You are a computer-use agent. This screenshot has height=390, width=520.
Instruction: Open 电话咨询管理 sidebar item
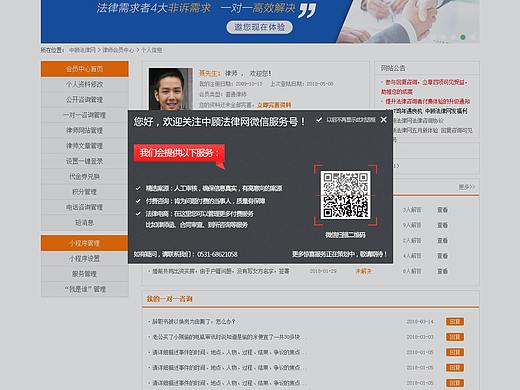coord(84,207)
